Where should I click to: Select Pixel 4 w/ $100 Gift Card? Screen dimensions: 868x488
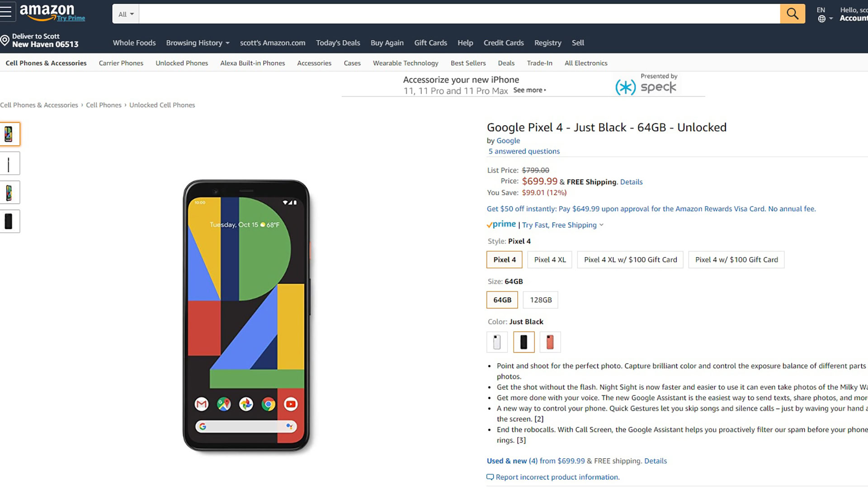click(736, 260)
